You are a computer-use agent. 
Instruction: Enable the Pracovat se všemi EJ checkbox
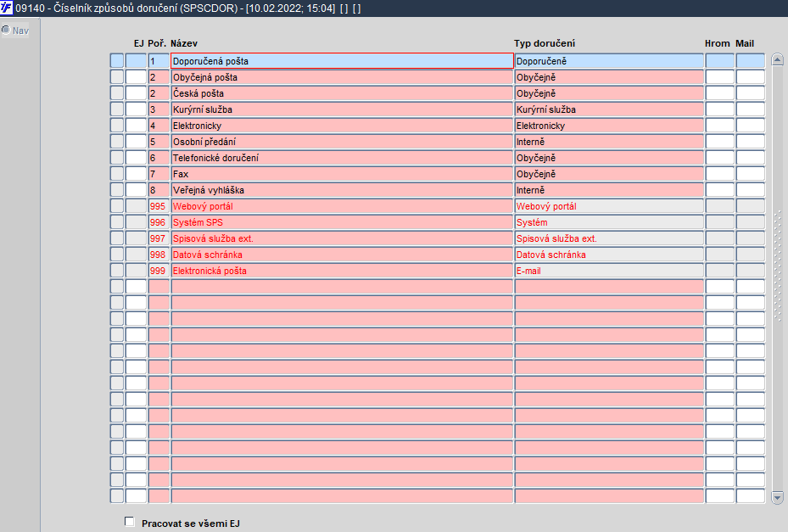pos(130,522)
